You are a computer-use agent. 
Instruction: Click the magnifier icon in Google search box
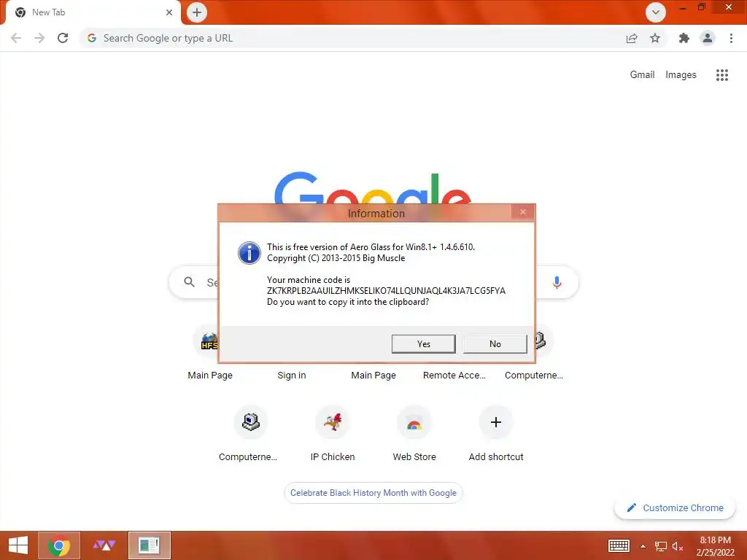click(189, 282)
